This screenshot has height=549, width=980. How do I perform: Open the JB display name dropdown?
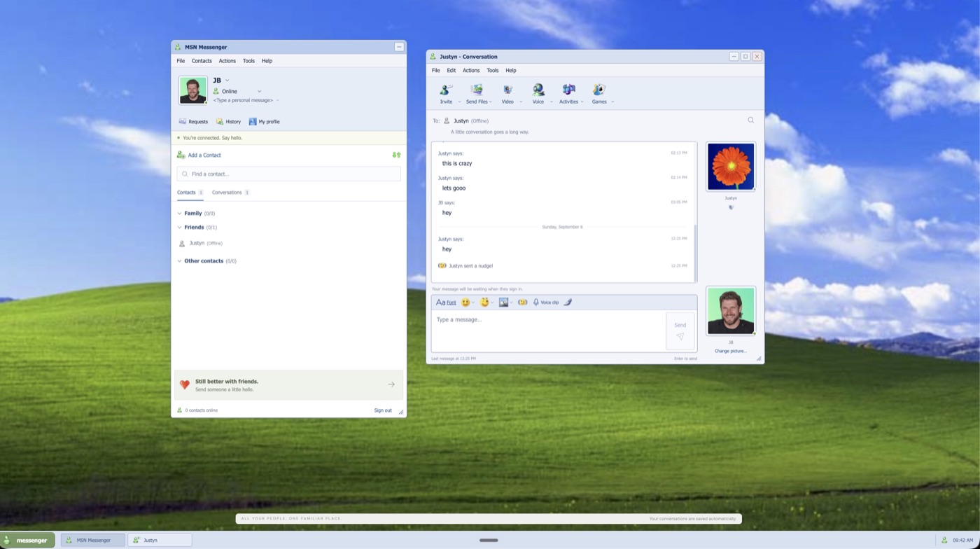tap(227, 81)
